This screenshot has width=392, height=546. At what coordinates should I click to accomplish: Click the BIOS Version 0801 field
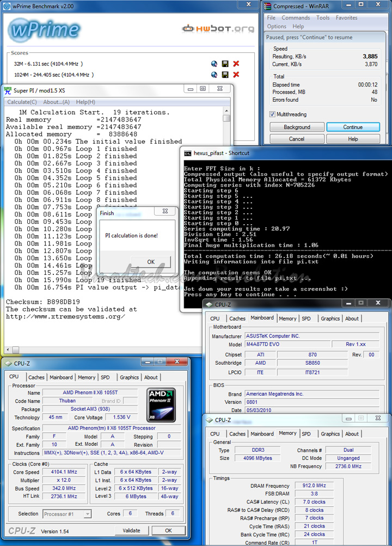pos(312,402)
